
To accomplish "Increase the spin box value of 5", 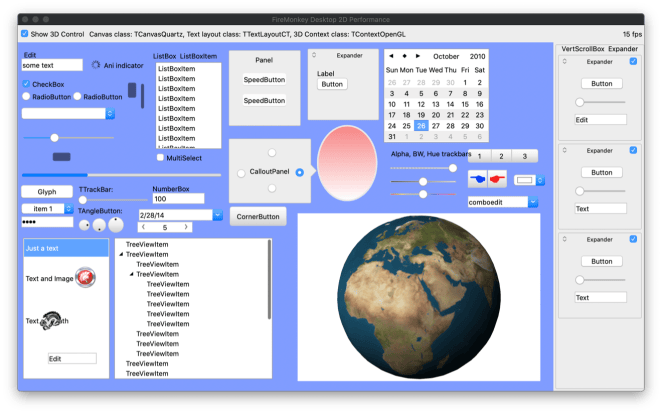I will point(186,227).
